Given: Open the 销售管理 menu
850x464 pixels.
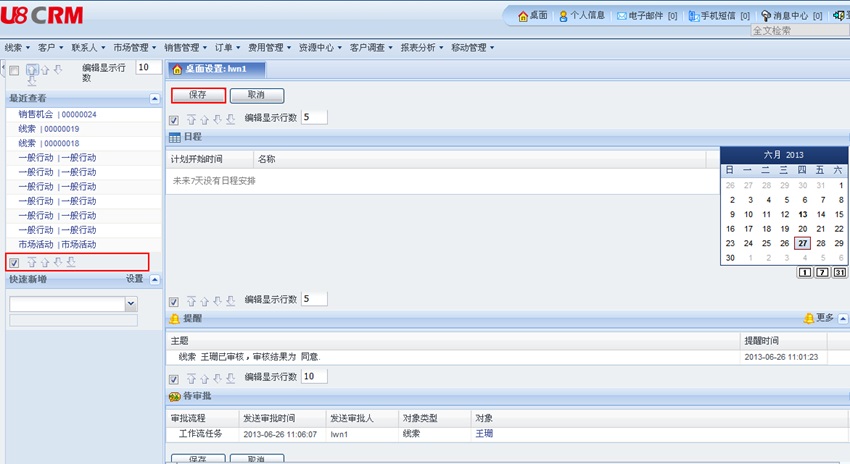Looking at the screenshot, I should click(186, 48).
